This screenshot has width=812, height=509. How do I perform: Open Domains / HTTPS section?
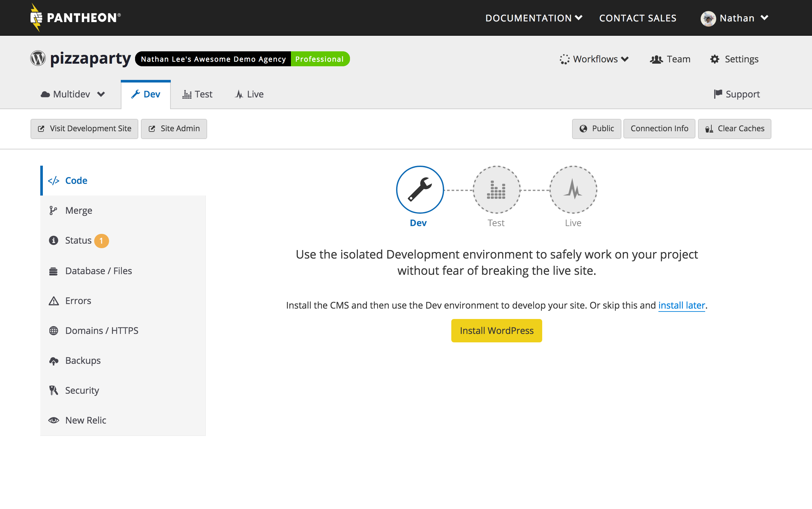pos(123,331)
